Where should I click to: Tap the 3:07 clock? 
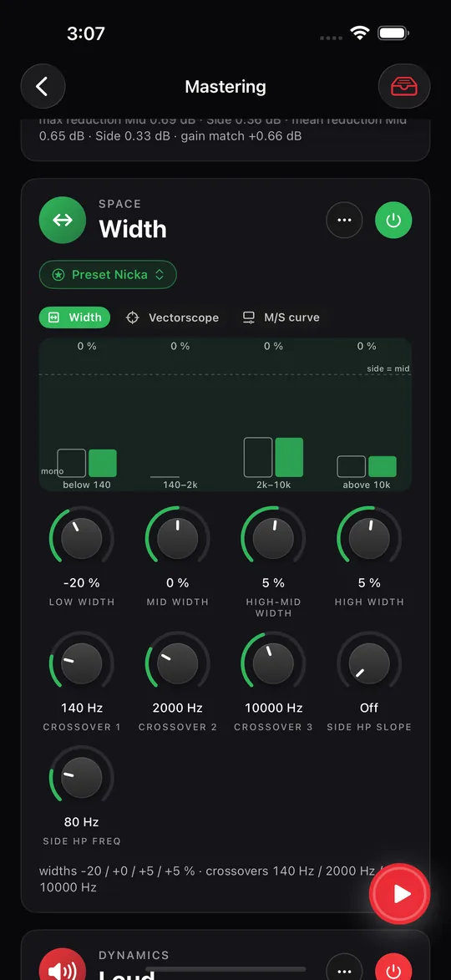tap(86, 33)
